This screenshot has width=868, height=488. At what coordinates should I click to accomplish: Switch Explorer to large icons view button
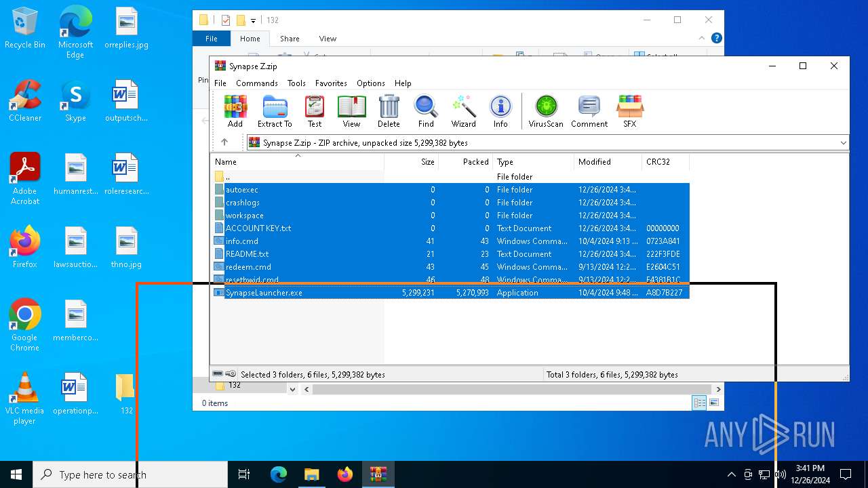pyautogui.click(x=713, y=403)
